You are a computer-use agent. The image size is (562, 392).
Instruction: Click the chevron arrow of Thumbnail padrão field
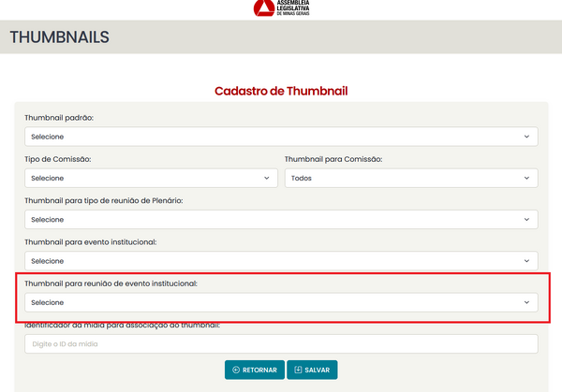pyautogui.click(x=526, y=137)
